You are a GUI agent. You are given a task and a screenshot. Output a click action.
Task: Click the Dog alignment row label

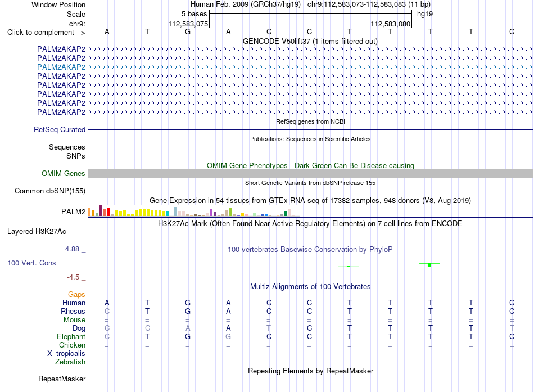coord(79,328)
